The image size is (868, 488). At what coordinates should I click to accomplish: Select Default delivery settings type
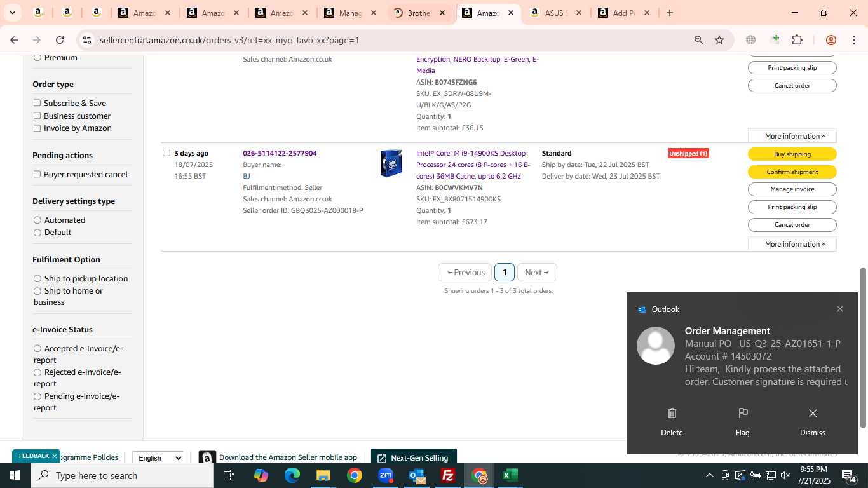tap(37, 232)
